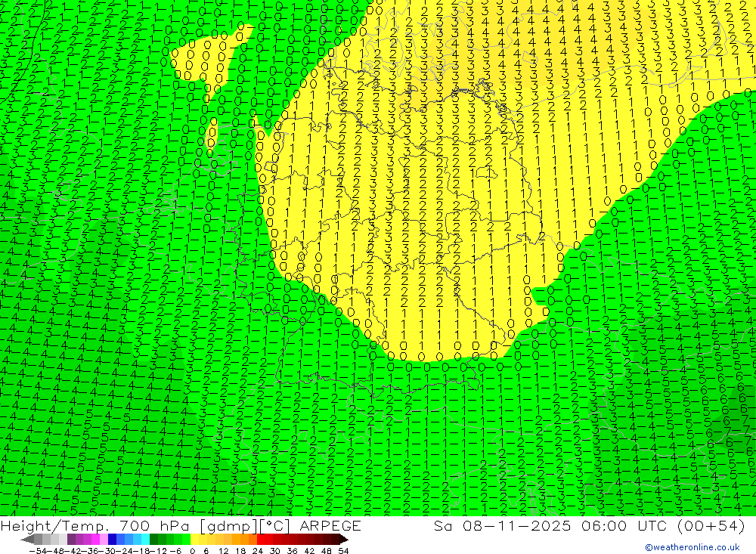Viewport: 756px width, 554px height.
Task: Select the darkest green legend swatch
Action: click(x=153, y=539)
